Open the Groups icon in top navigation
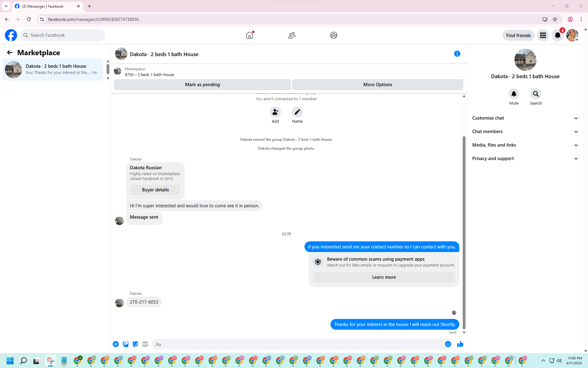588x368 pixels. pos(334,35)
